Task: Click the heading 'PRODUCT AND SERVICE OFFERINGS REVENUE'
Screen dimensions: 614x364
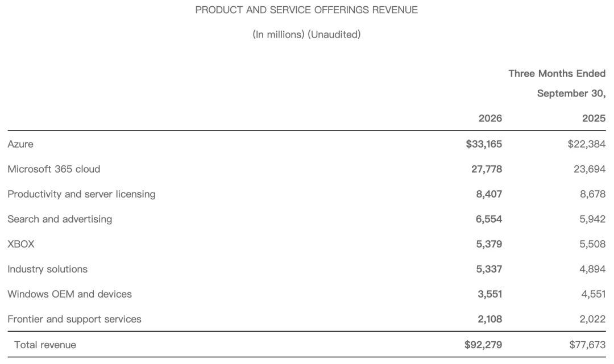Action: 306,10
